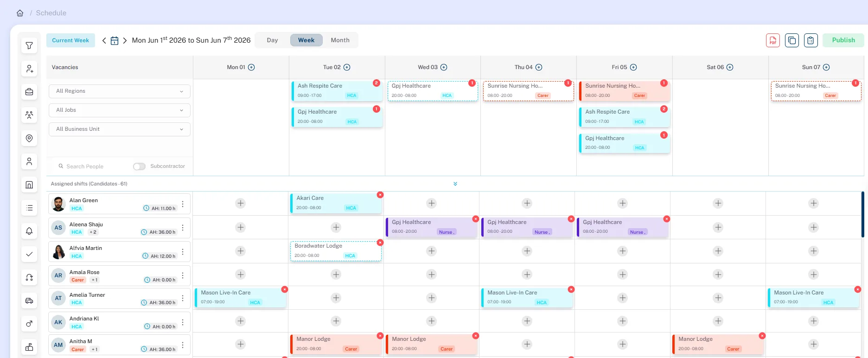
Task: Open Anitha M options menu
Action: 183,345
